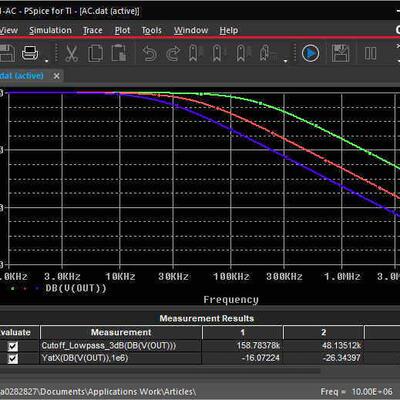Click the DB(V(OUT)) trace label in the legend
This screenshot has width=400, height=400.
click(x=76, y=288)
